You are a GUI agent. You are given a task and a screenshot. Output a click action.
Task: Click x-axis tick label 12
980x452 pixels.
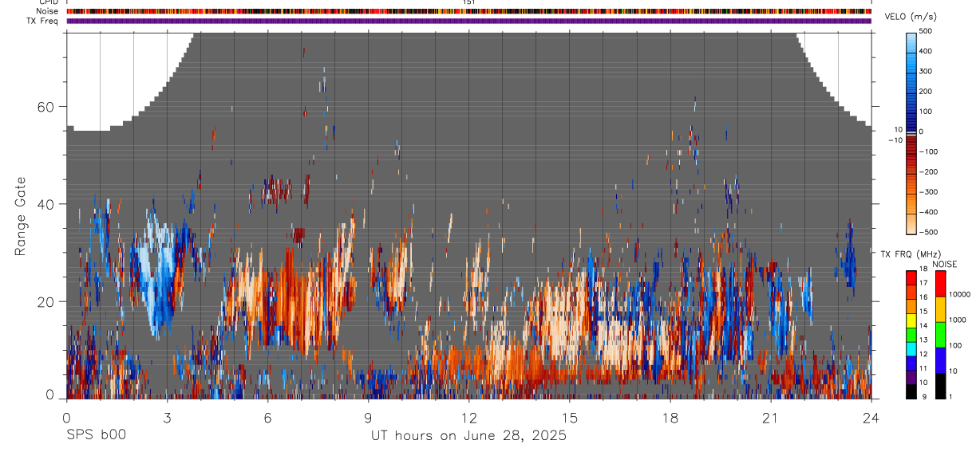click(x=468, y=418)
